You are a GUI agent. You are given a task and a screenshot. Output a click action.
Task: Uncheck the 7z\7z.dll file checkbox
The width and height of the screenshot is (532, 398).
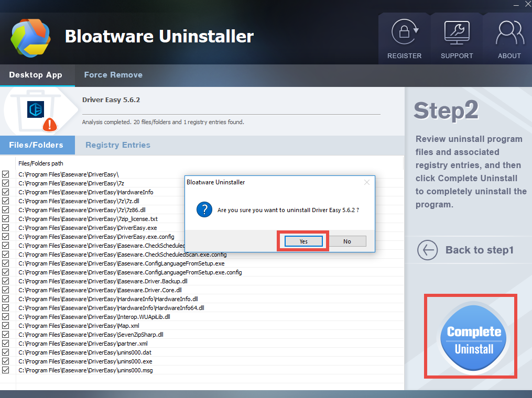[x=5, y=201]
